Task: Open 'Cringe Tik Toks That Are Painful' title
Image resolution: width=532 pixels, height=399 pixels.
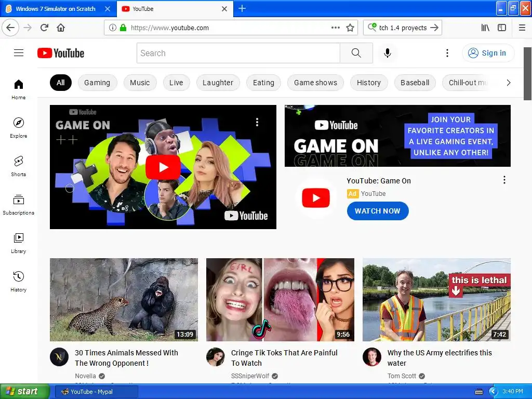Action: pos(284,358)
